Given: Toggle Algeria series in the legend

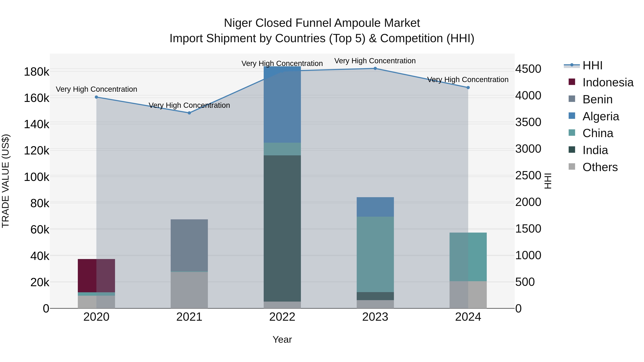Looking at the screenshot, I should tap(594, 116).
